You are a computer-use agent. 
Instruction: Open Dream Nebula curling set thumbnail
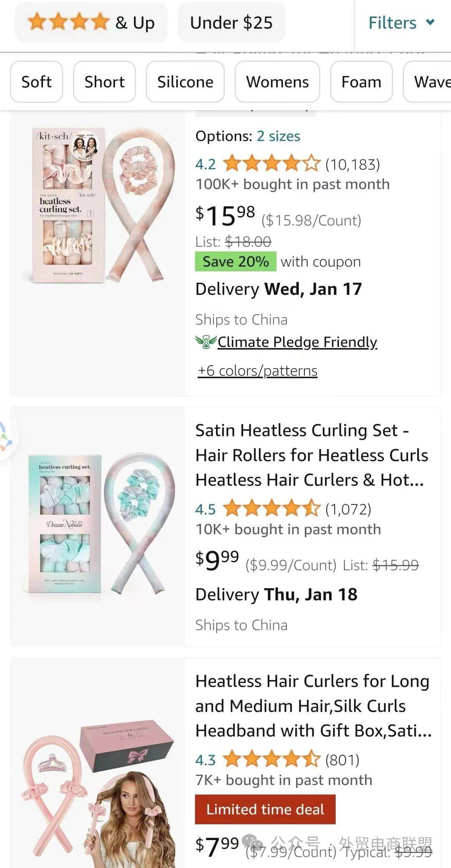[98, 524]
